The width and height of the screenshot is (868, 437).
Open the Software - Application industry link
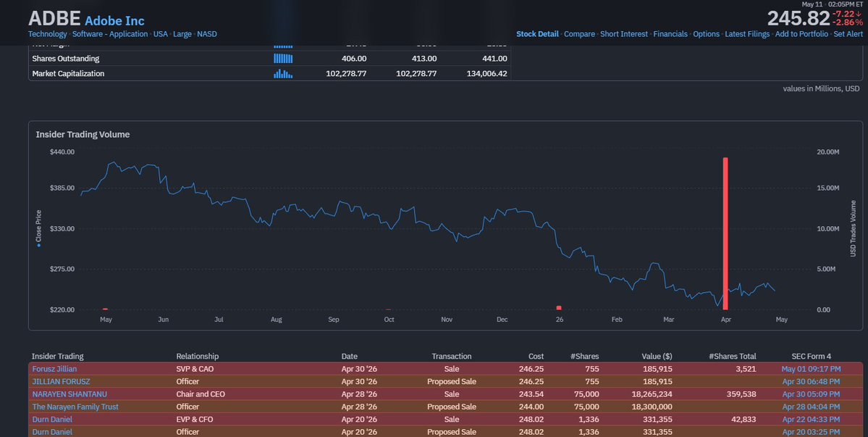110,34
